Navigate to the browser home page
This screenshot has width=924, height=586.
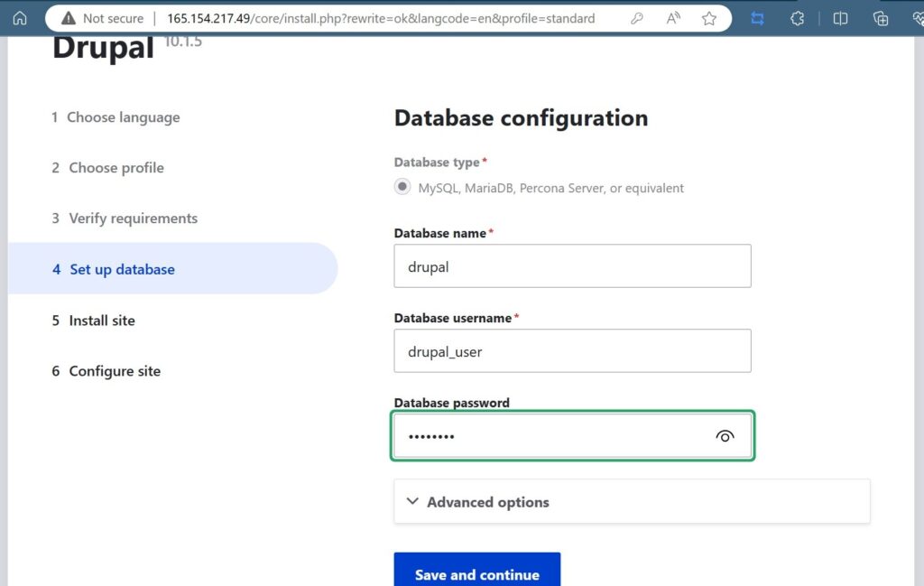point(19,17)
